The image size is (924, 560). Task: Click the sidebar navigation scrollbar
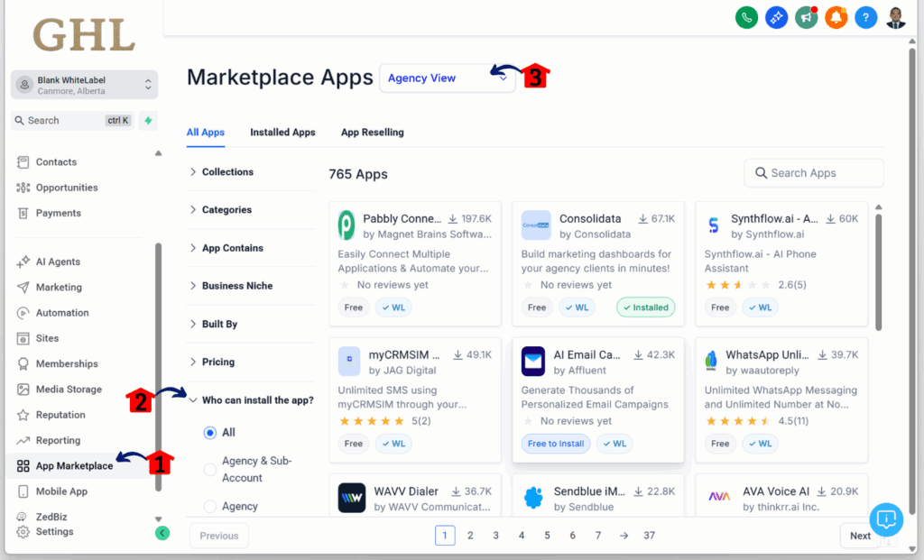click(x=158, y=365)
